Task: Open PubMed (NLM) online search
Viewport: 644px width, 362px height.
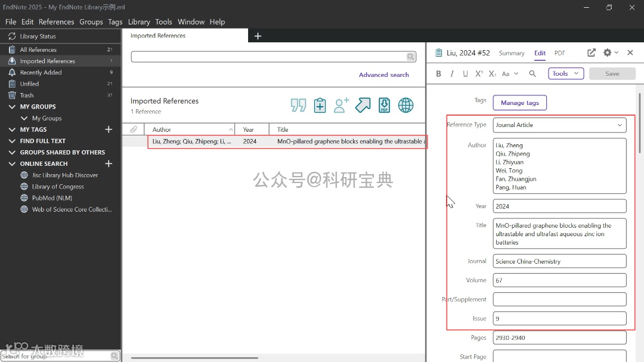Action: 52,198
